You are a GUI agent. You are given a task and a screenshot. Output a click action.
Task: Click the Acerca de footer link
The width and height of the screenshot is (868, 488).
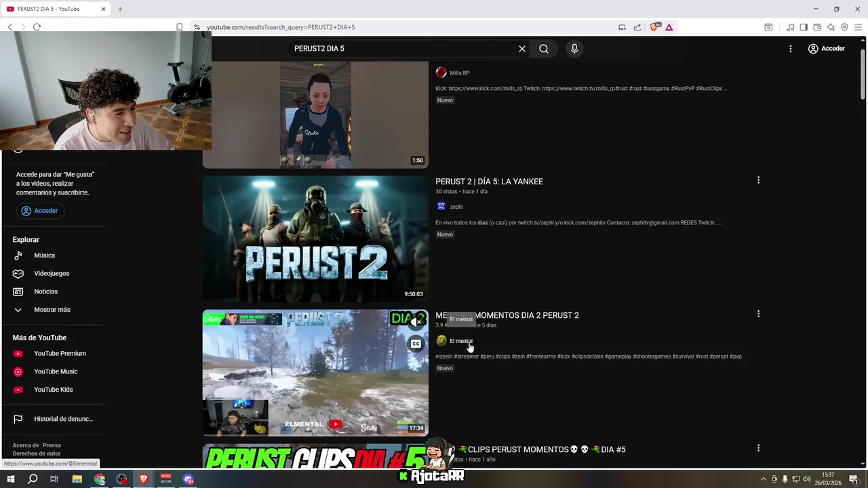click(25, 445)
